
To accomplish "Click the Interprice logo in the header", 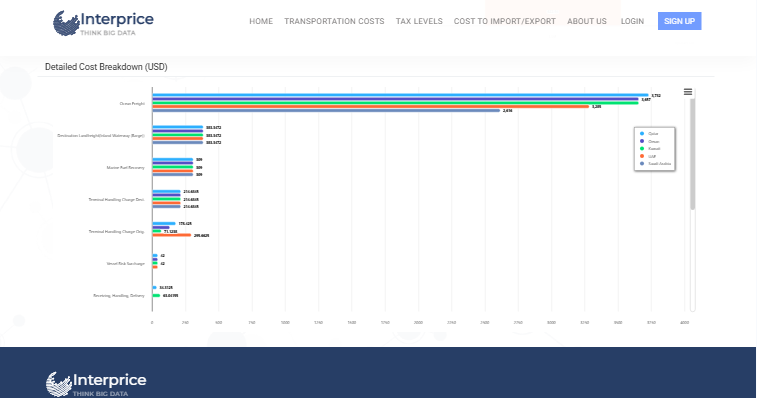I will pos(103,23).
